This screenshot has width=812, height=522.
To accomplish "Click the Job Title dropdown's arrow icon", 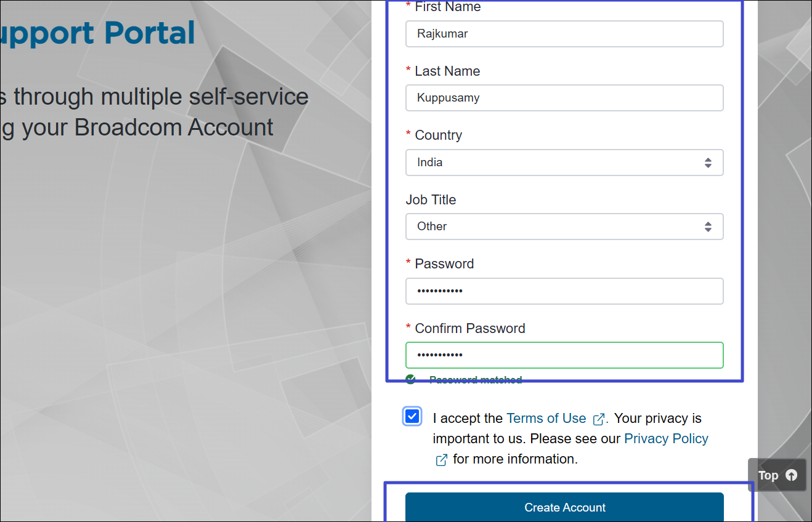I will [x=708, y=227].
